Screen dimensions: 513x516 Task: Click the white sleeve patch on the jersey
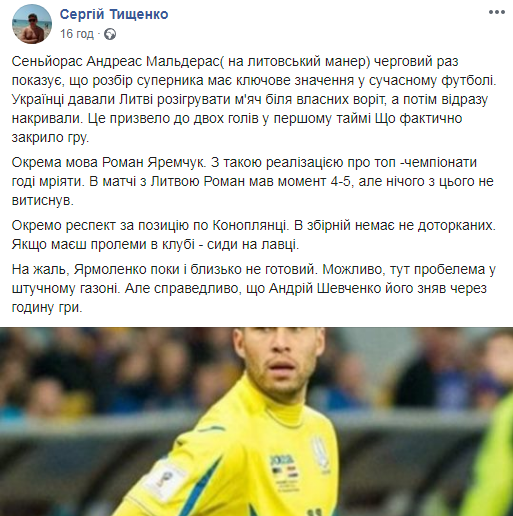(x=164, y=480)
